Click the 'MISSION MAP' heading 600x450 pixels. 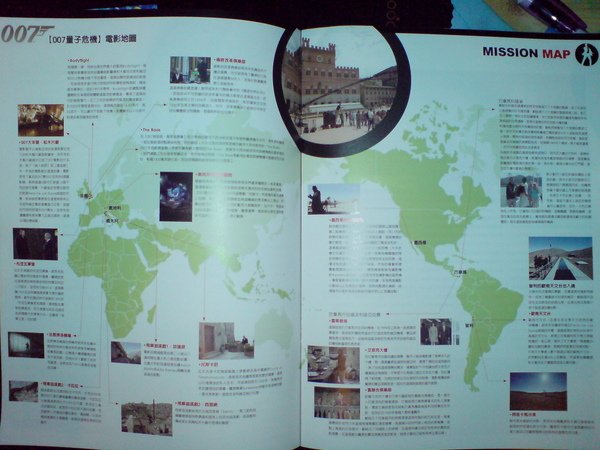[526, 52]
